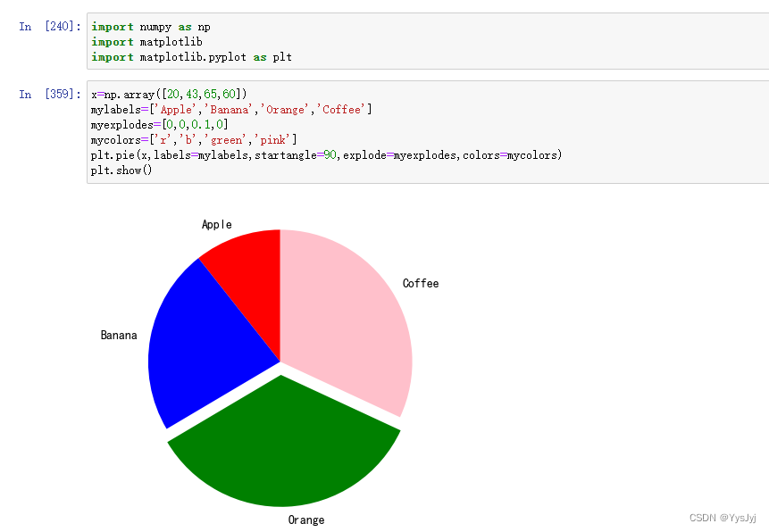
Task: Click the mylabels list code line
Action: pyautogui.click(x=231, y=109)
